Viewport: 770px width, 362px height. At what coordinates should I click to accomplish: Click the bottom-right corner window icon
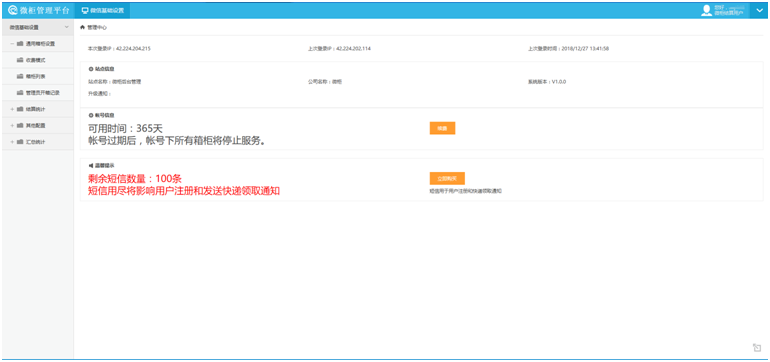(x=757, y=348)
